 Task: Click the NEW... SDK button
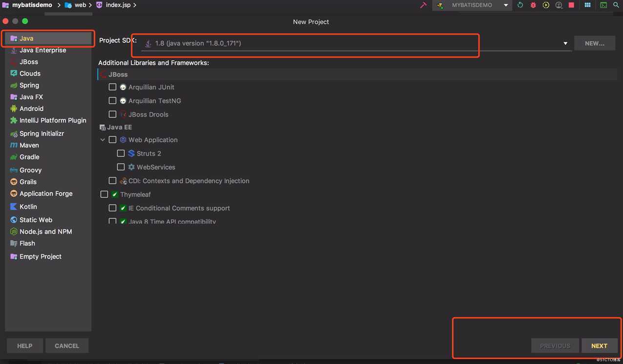[x=595, y=43]
